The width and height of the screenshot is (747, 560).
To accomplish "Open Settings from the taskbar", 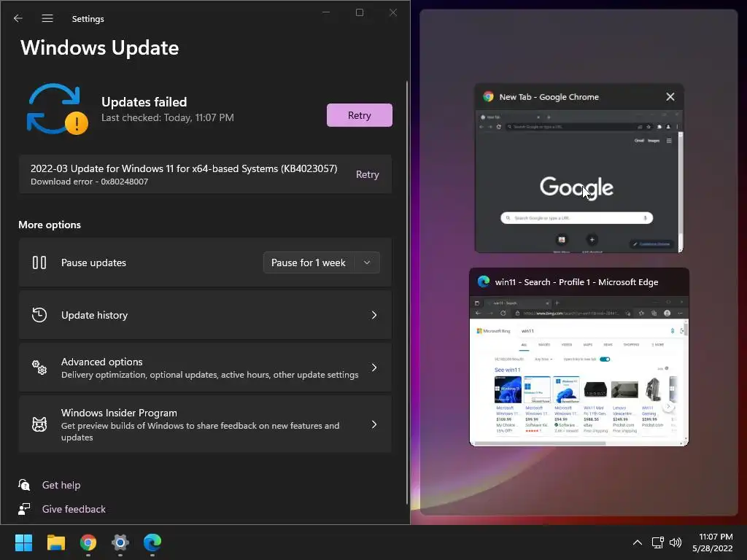I will pyautogui.click(x=120, y=542).
